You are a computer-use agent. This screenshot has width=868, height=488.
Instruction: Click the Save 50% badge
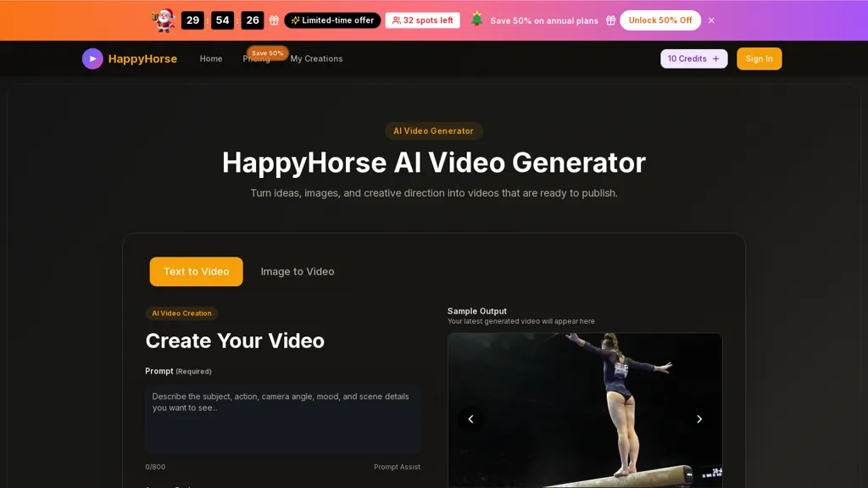click(x=267, y=53)
